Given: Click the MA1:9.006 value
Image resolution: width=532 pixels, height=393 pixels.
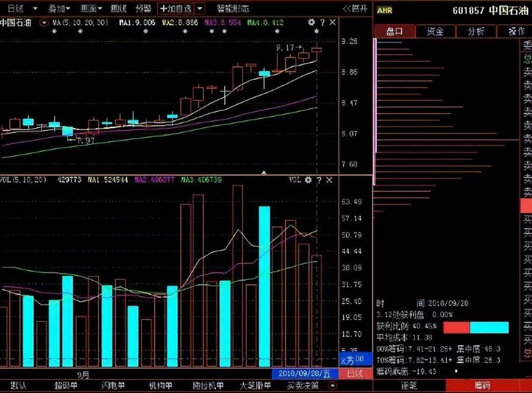Looking at the screenshot, I should 137,22.
